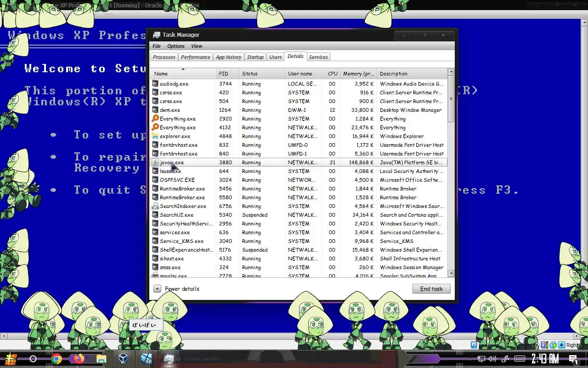Open the File menu in Task Manager
Screen dimensions: 588x368
point(157,46)
